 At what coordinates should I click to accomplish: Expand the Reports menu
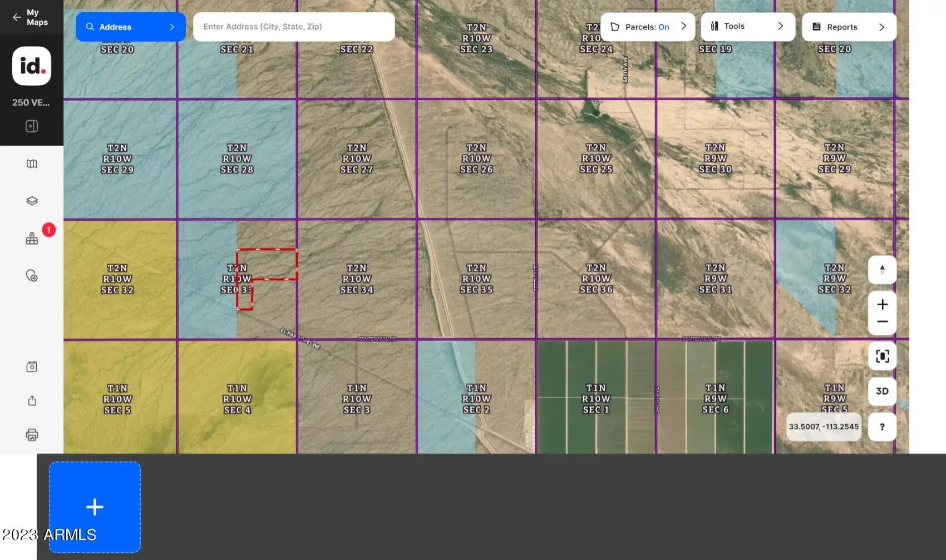coord(849,27)
